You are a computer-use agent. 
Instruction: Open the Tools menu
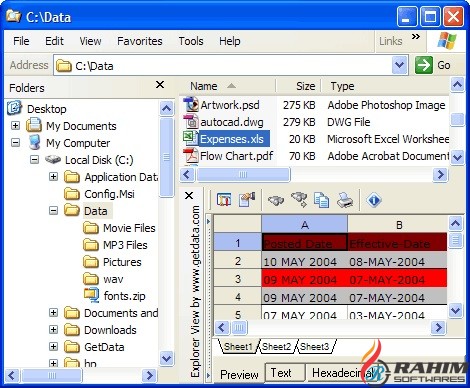click(x=191, y=41)
